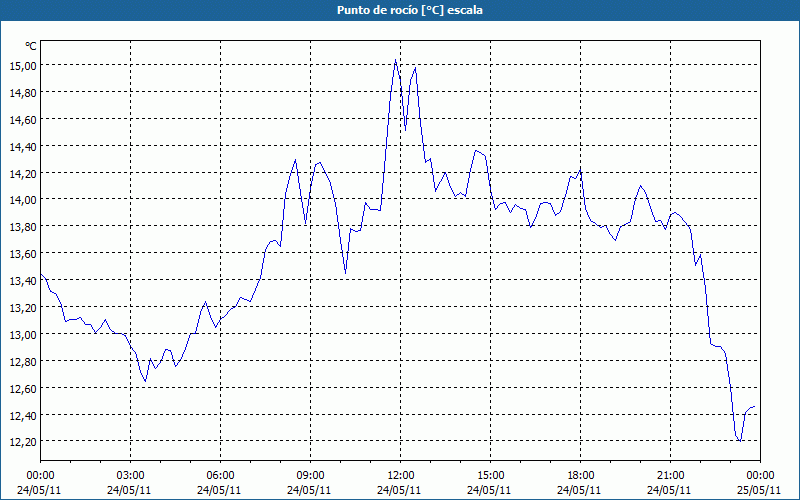This screenshot has height=500, width=800.
Task: Click the 13,40 y-axis value
Action: (23, 281)
